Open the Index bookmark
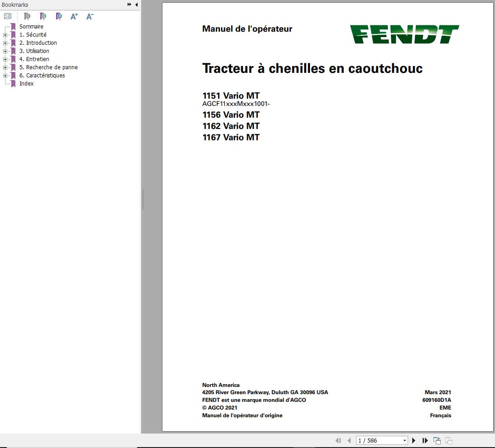 [x=27, y=84]
